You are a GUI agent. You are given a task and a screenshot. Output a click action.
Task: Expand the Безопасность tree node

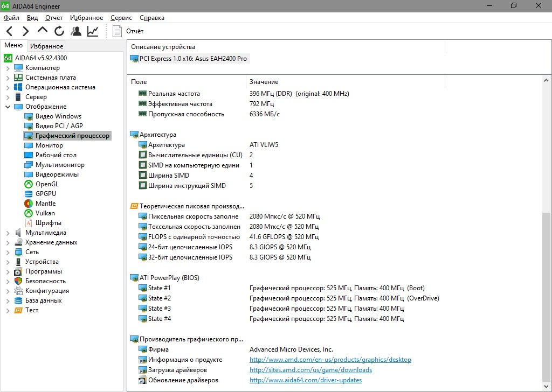point(8,281)
